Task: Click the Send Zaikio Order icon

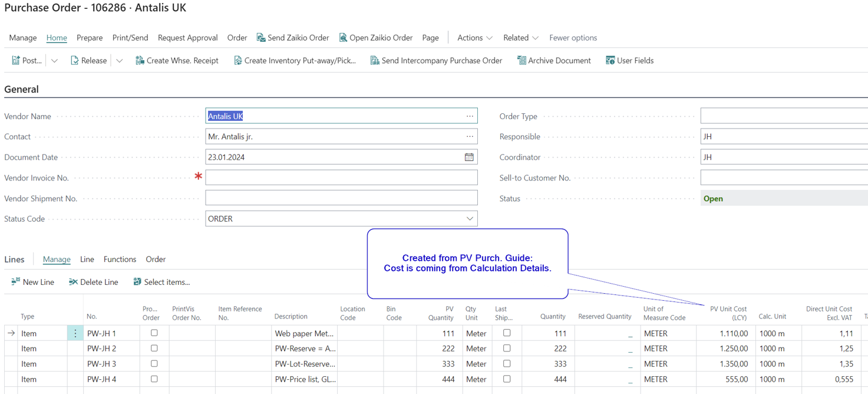Action: 261,38
